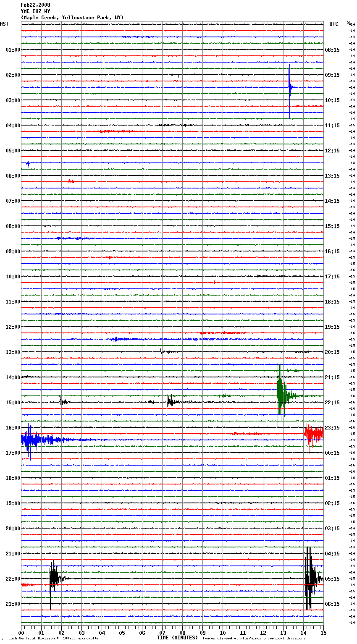Image resolution: width=357 pixels, height=644 pixels.
Task: Click the "21:15" UTC row label
Action: pyautogui.click(x=332, y=377)
